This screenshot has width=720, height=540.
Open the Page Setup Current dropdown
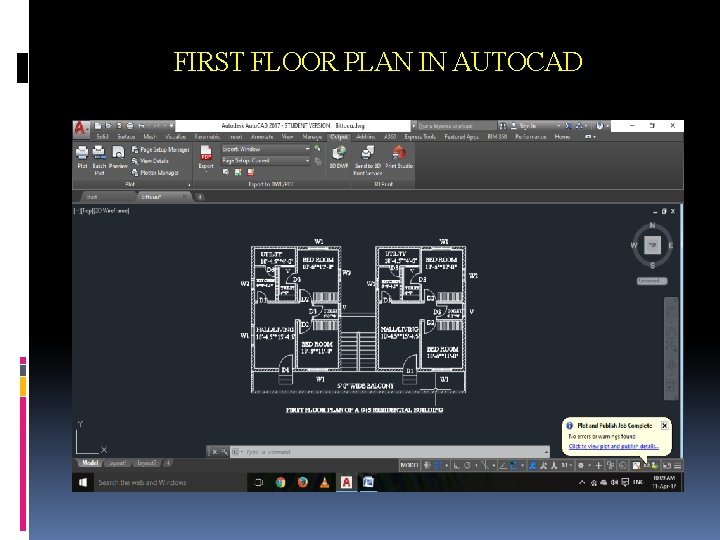tap(266, 161)
